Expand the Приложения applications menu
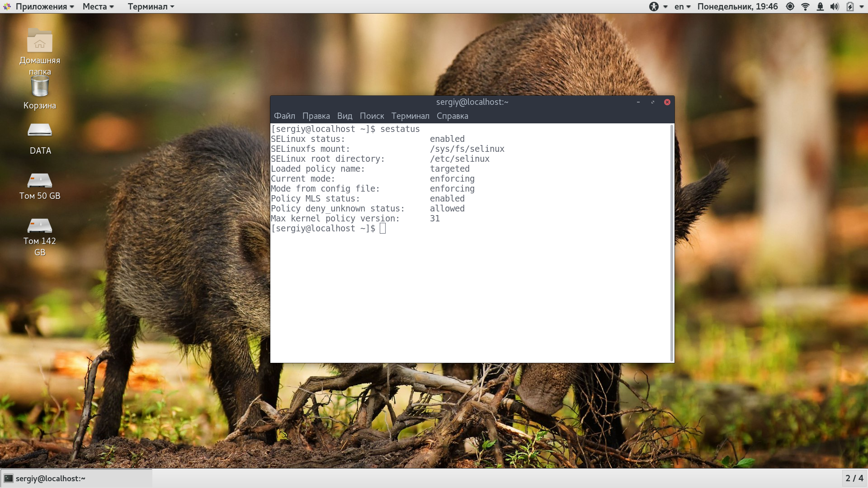Image resolution: width=868 pixels, height=488 pixels. [39, 6]
